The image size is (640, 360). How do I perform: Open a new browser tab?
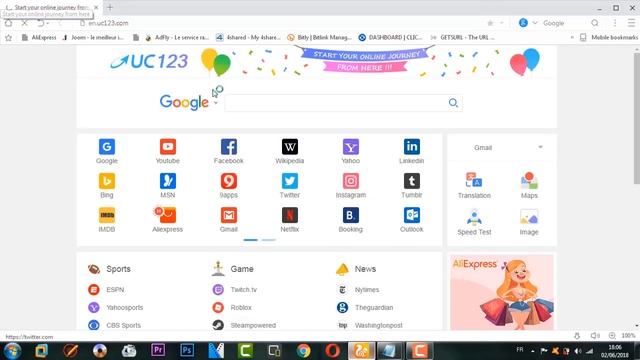[x=110, y=7]
